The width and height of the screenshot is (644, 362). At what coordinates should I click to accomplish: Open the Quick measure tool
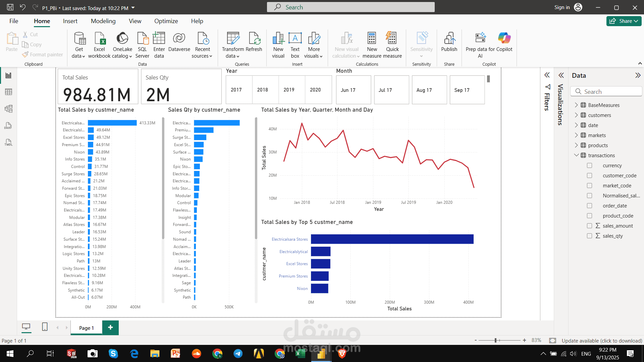(392, 39)
